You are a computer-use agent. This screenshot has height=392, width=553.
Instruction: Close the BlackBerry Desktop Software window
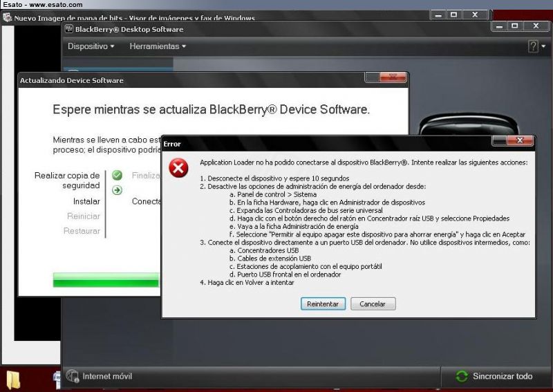536,26
